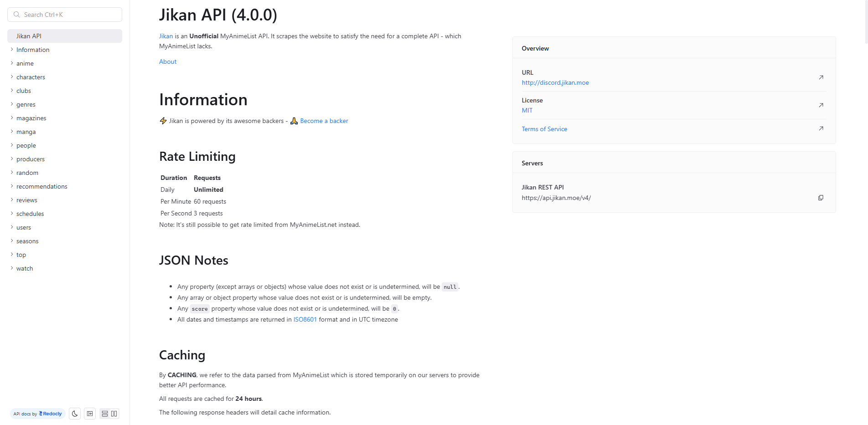Collapse the navigation sidebar
This screenshot has width=868, height=425.
[x=90, y=414]
